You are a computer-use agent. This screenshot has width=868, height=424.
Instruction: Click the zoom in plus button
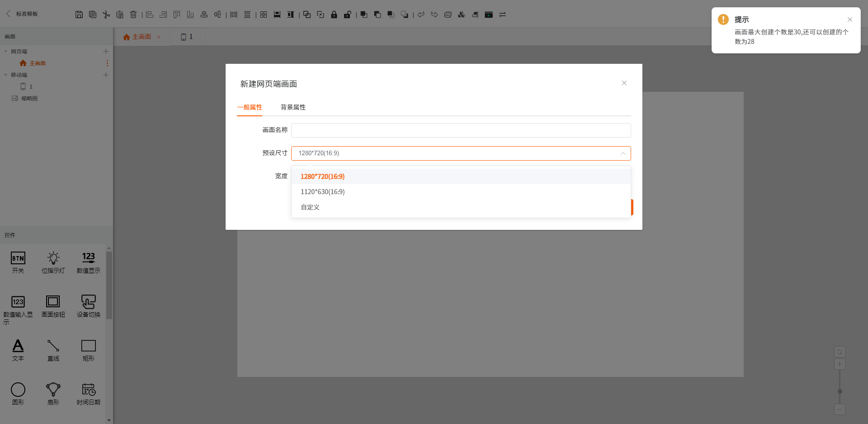point(840,364)
